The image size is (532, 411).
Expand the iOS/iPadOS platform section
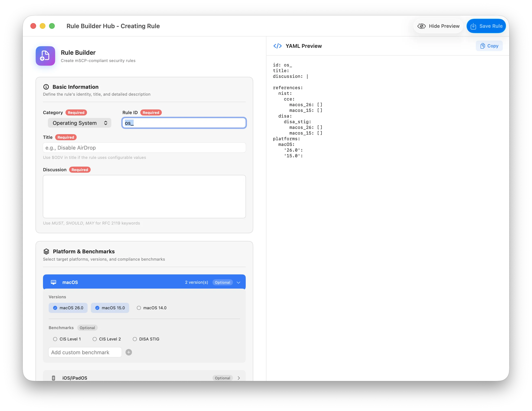pos(238,378)
